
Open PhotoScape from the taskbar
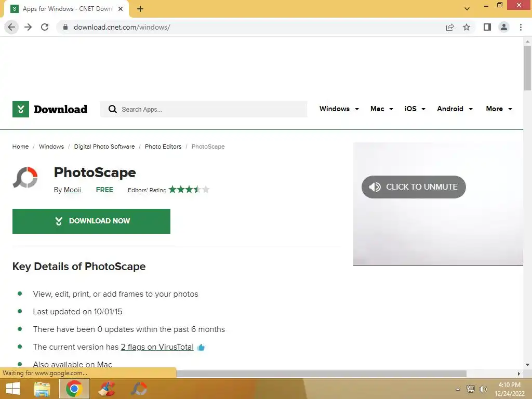139,389
